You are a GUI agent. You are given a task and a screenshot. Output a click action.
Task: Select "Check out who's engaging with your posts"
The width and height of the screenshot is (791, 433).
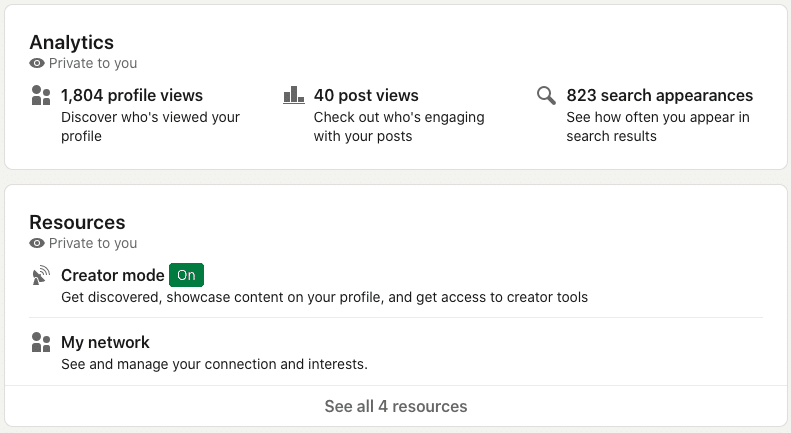coord(399,127)
